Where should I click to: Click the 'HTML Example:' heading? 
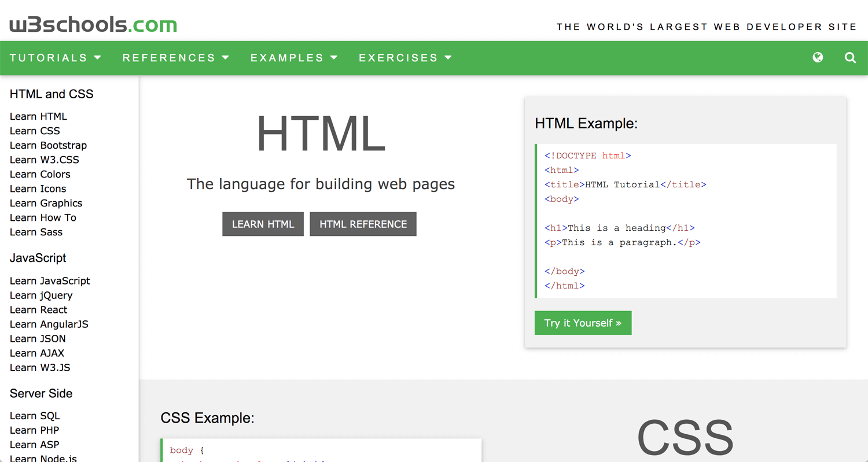click(x=586, y=123)
